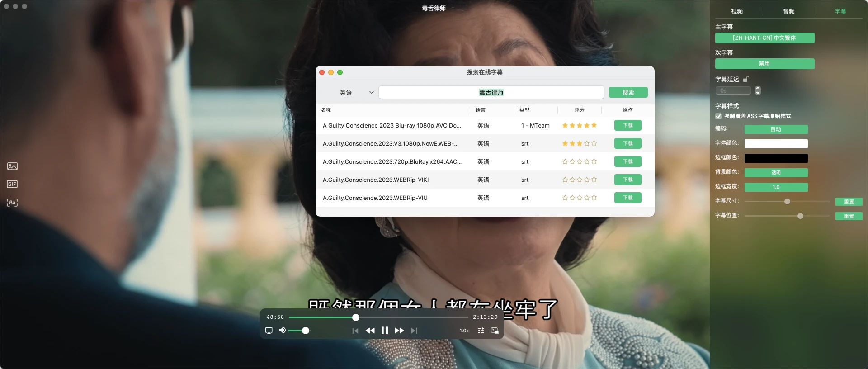Open the player settings sliders icon
Viewport: 868px width, 369px height.
[481, 331]
